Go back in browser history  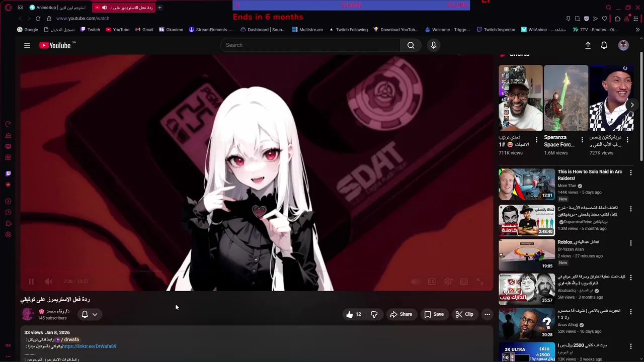20,19
